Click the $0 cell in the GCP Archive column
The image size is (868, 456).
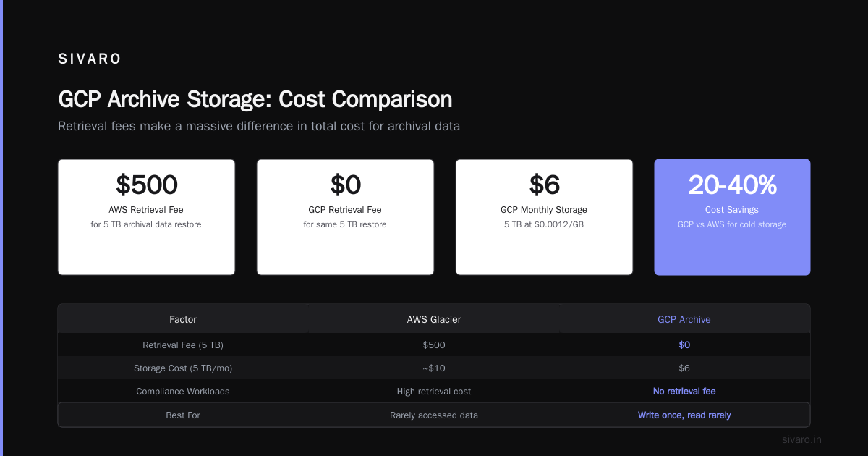684,345
